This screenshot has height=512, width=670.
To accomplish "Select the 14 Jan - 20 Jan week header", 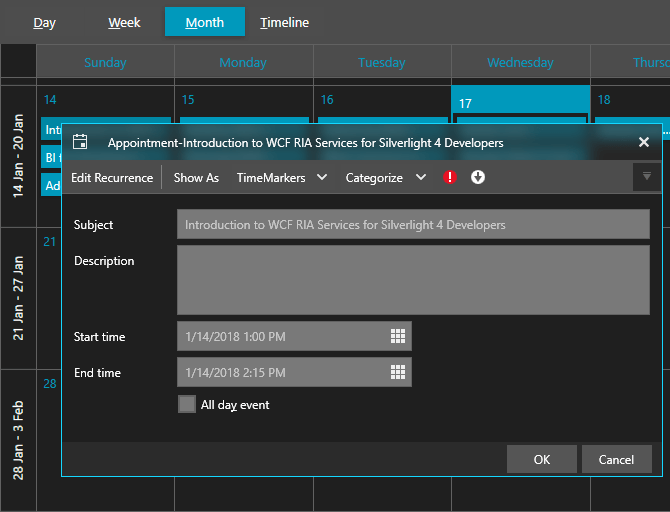I will 18,156.
